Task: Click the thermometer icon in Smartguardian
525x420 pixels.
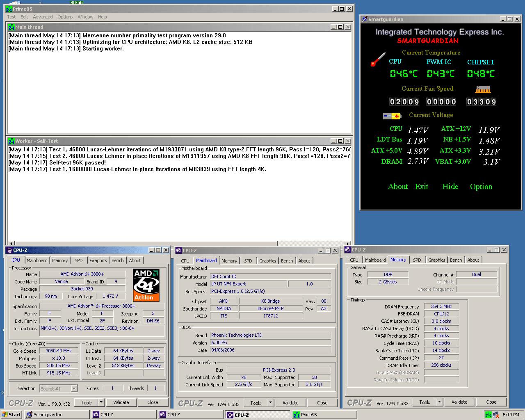Action: (378, 59)
